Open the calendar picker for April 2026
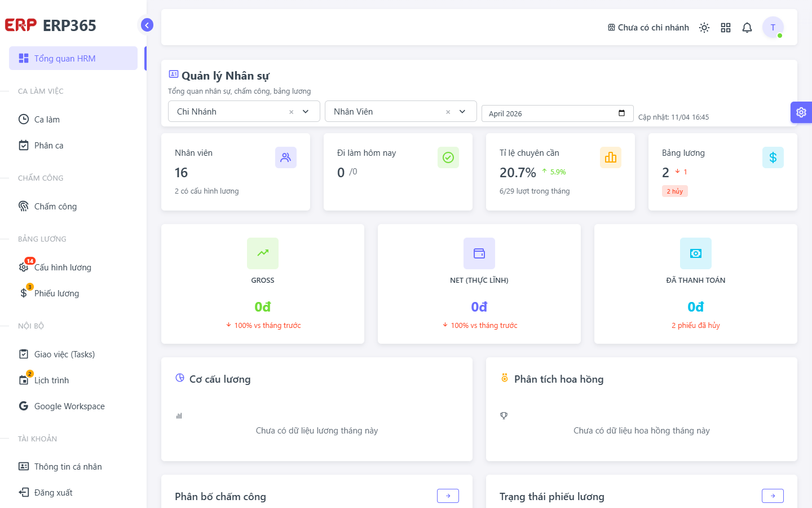This screenshot has height=508, width=812. pyautogui.click(x=621, y=113)
